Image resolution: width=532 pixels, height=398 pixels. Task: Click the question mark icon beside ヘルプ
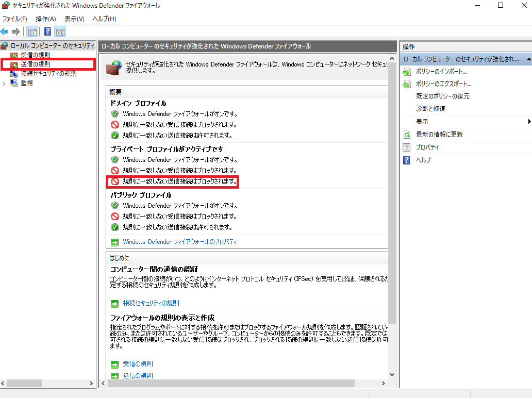tap(406, 160)
